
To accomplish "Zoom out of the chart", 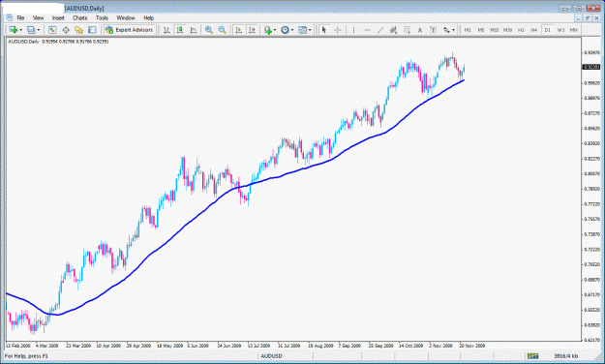I will pos(222,30).
